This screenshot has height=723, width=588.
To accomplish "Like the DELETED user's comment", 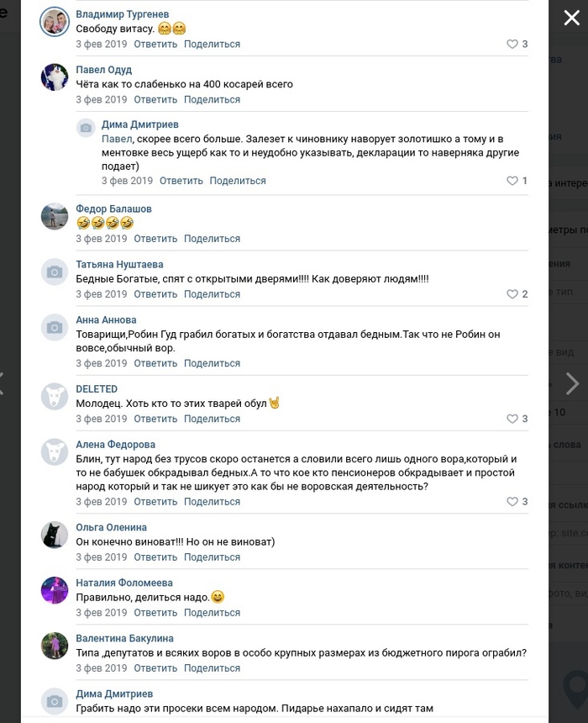I will tap(512, 419).
